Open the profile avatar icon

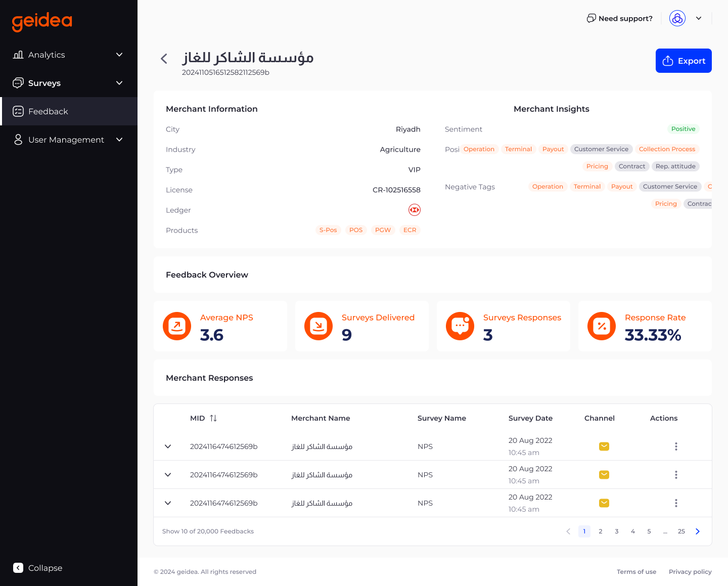(x=677, y=18)
